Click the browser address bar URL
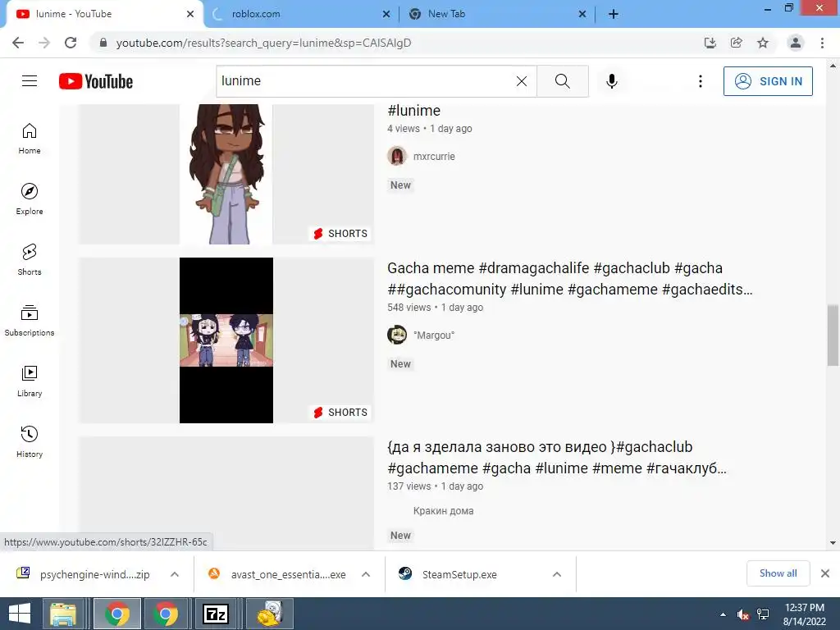This screenshot has height=630, width=840. pos(263,43)
